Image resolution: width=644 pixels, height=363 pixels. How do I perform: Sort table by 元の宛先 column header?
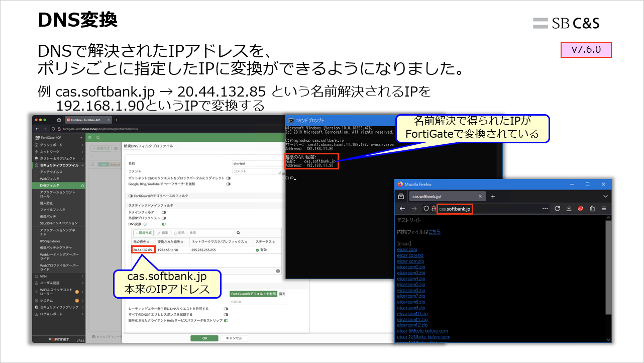[x=143, y=242]
